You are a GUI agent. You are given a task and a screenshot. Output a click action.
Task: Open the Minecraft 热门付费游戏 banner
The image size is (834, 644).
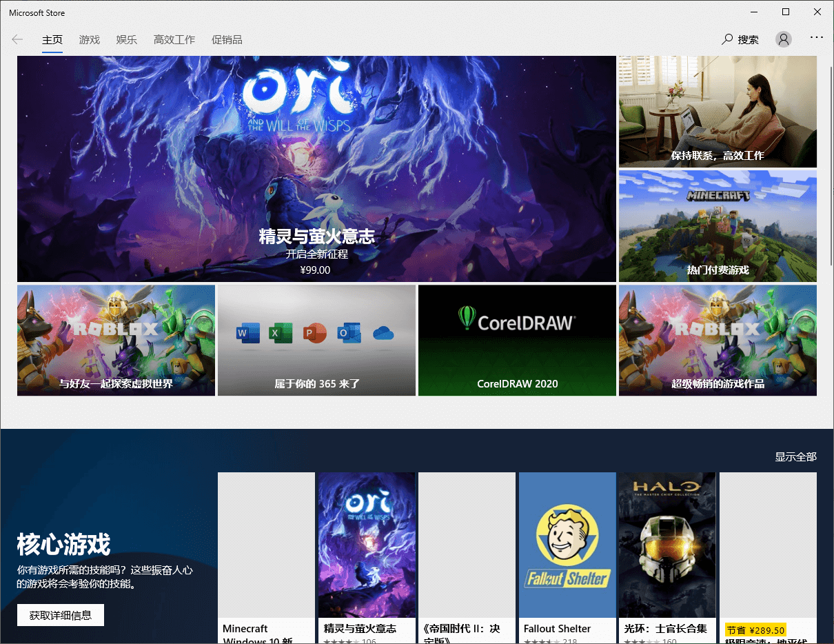tap(718, 226)
